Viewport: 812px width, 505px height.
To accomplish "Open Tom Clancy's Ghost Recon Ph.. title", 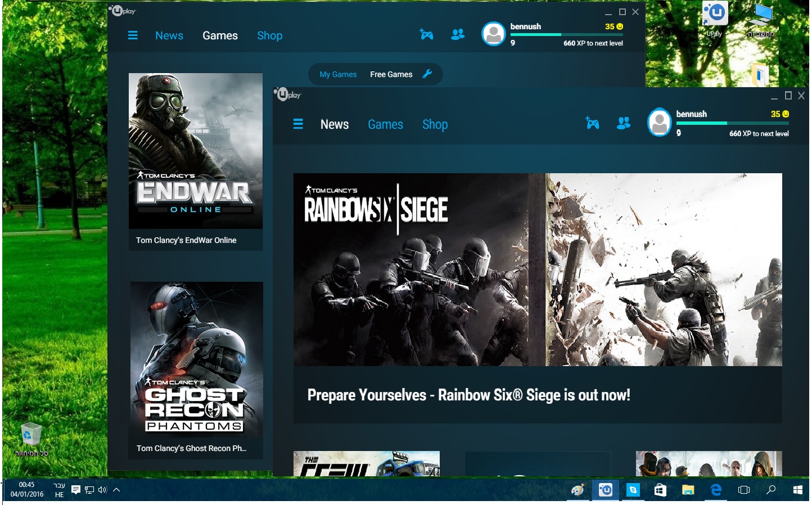I will pyautogui.click(x=192, y=448).
